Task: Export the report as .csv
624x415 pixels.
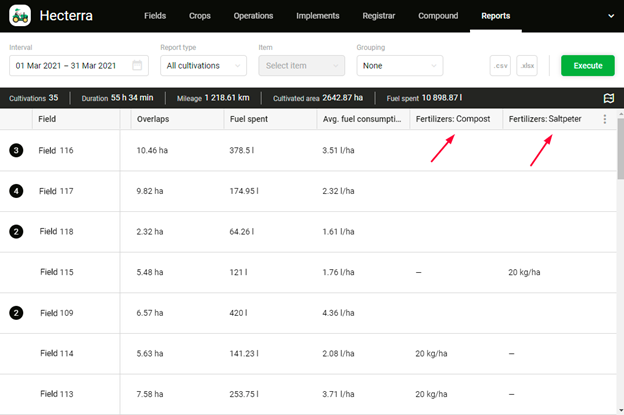Action: (500, 66)
